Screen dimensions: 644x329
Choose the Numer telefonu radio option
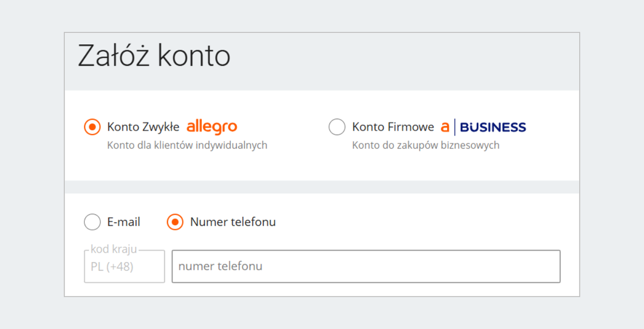tap(175, 222)
